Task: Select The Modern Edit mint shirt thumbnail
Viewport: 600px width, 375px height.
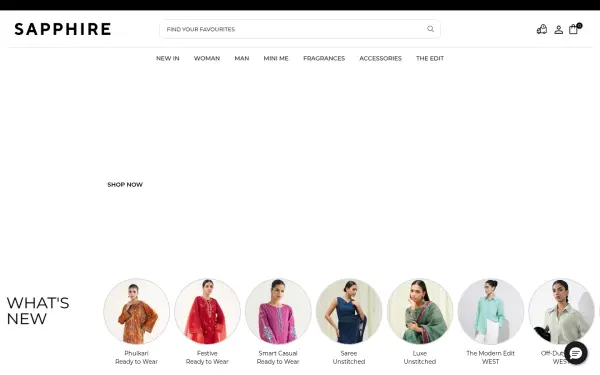Action: (x=491, y=311)
